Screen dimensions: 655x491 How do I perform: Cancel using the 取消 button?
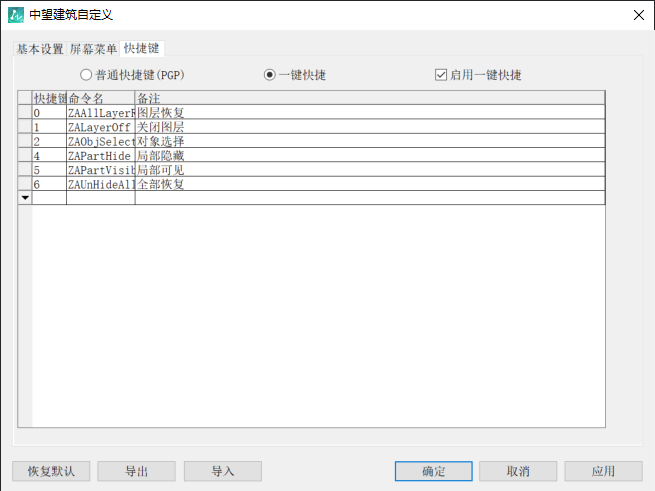pos(518,471)
